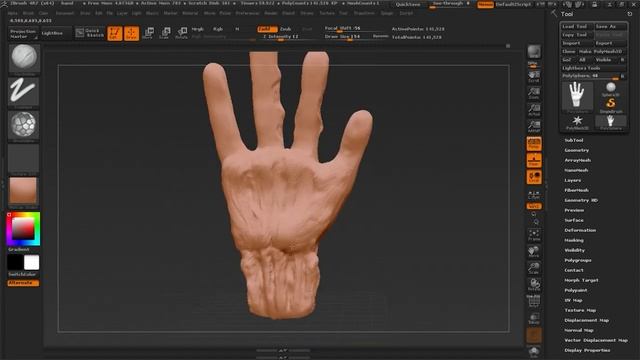Toggle the Alternate button

pos(23,283)
